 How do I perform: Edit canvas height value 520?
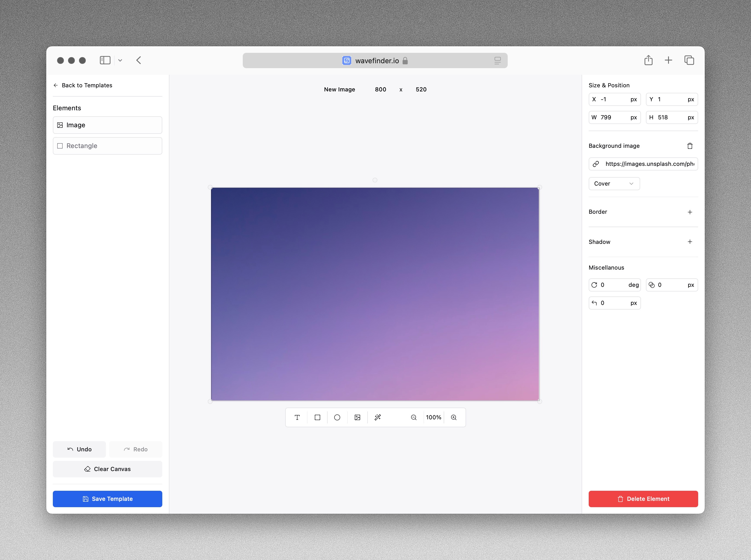(421, 89)
